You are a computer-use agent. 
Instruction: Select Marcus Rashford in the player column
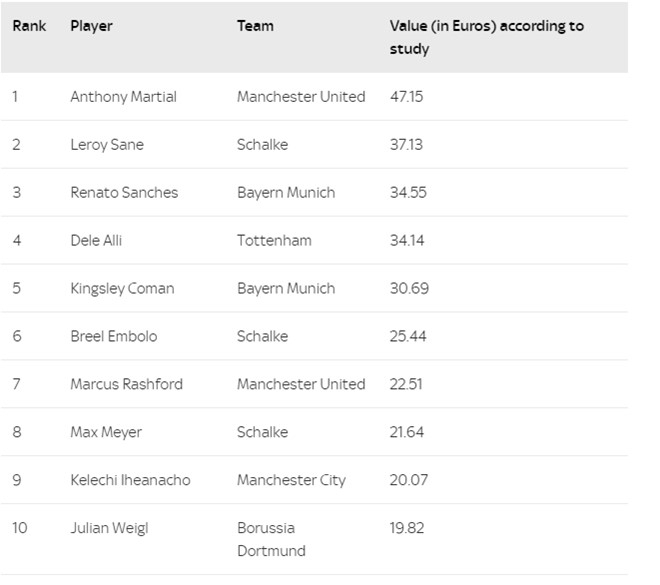pyautogui.click(x=126, y=384)
